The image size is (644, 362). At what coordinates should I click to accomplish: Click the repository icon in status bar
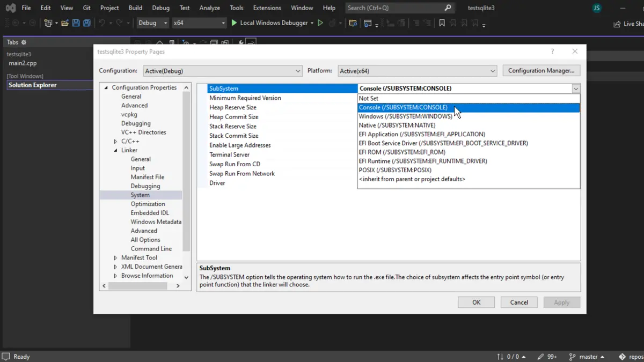click(x=622, y=357)
